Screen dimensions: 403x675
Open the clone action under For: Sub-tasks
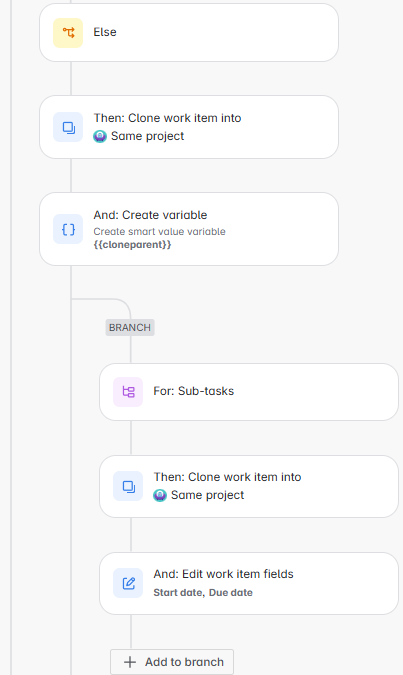pos(249,486)
